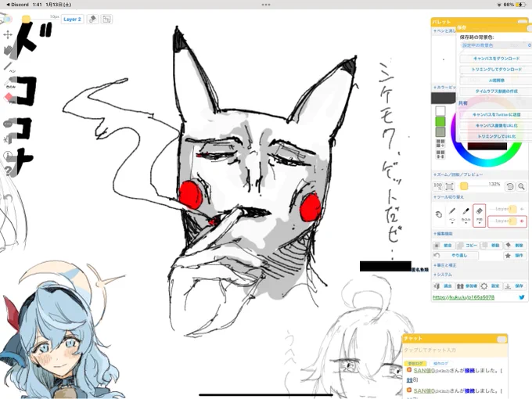The image size is (532, 399).
Task: Collapse the カラーピッカー section header
Action: (x=444, y=87)
